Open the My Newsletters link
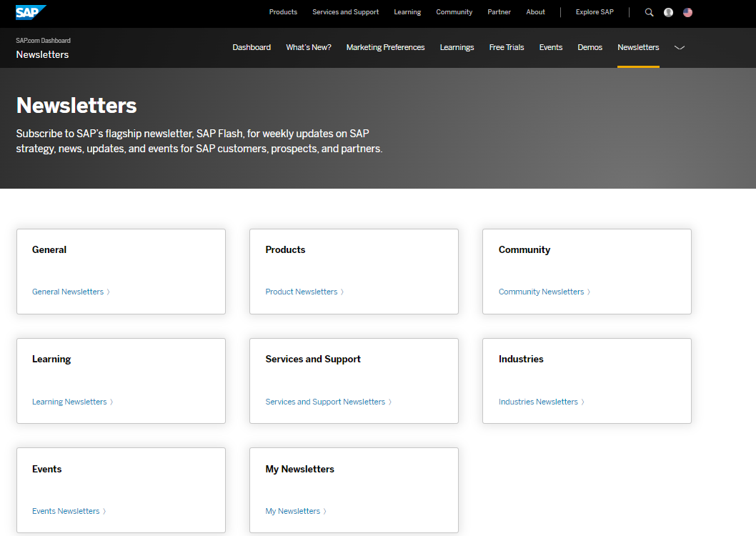The width and height of the screenshot is (756, 536). [293, 511]
